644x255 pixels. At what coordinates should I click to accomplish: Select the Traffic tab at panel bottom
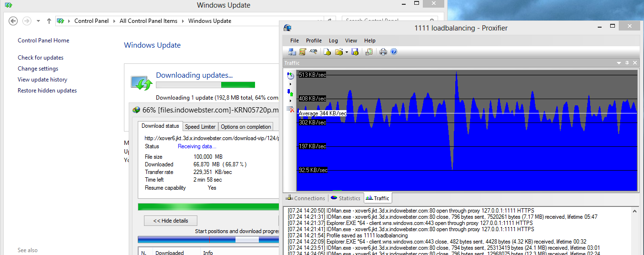click(378, 198)
